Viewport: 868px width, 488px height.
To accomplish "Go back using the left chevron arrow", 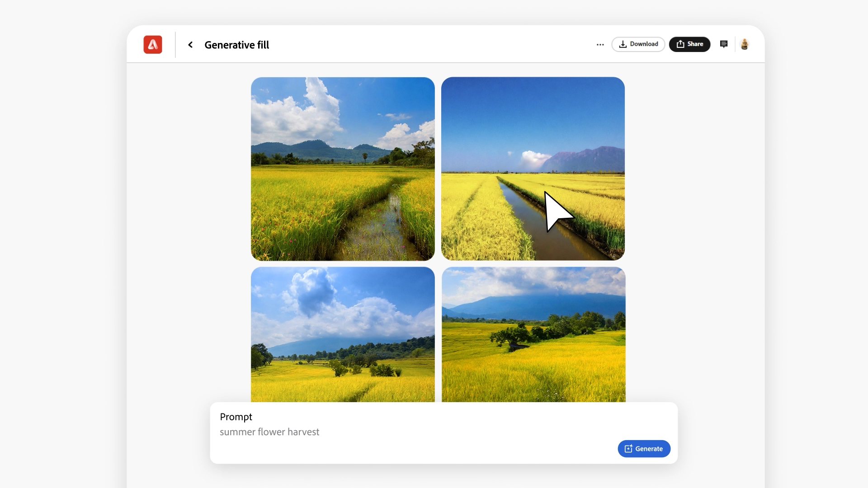I will tap(190, 45).
